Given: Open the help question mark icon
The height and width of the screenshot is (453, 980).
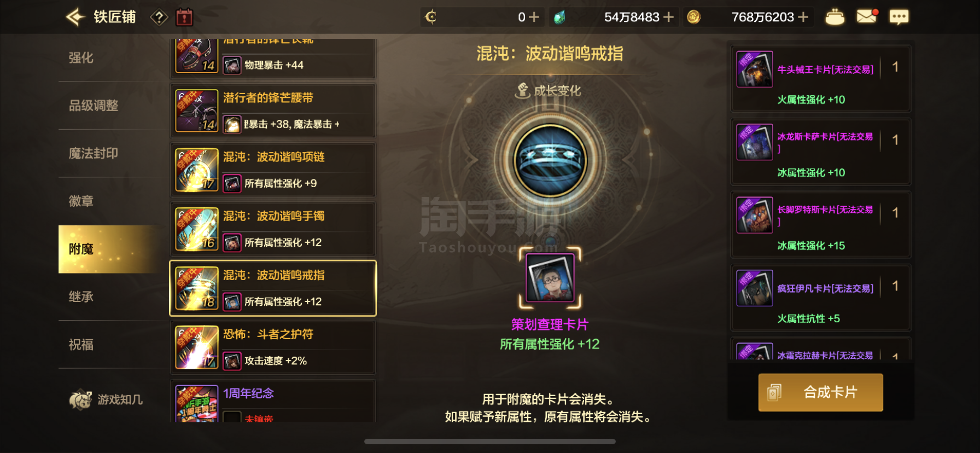Looking at the screenshot, I should click(x=159, y=18).
